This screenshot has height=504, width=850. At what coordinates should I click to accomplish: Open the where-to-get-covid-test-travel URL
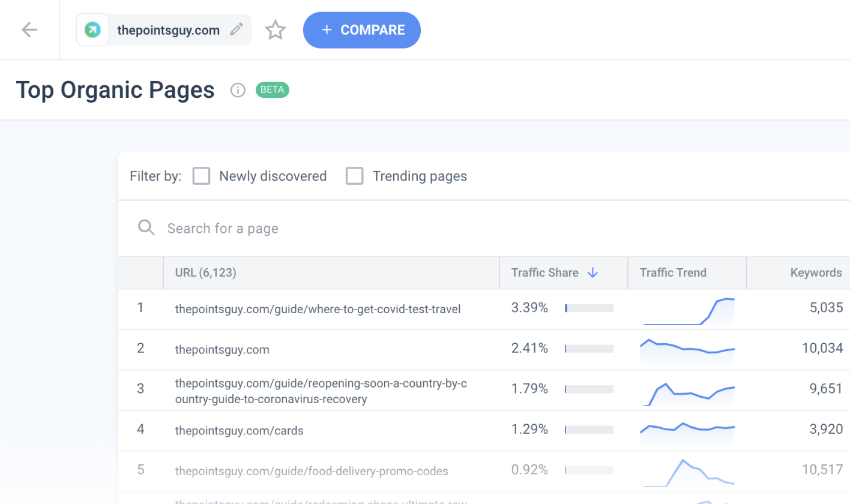point(318,309)
